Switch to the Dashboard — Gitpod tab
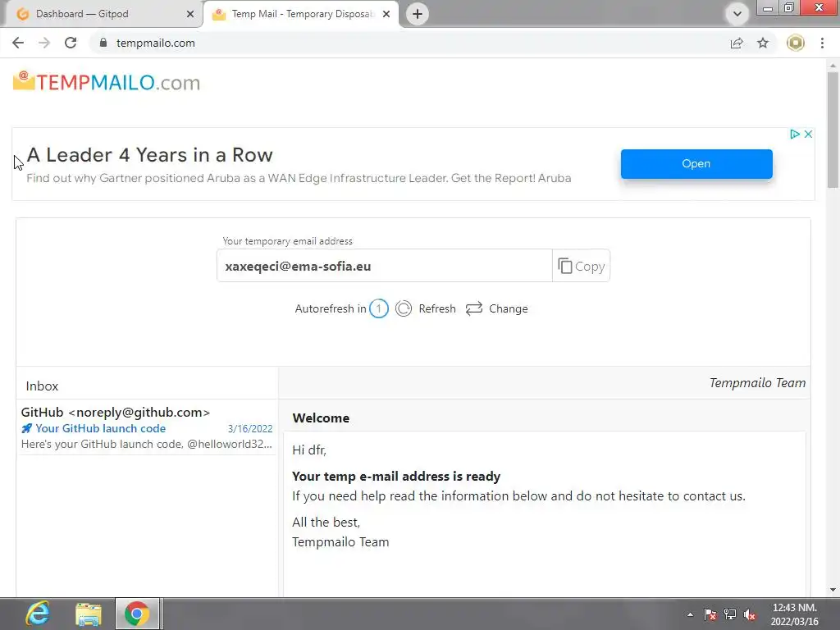 [x=102, y=14]
